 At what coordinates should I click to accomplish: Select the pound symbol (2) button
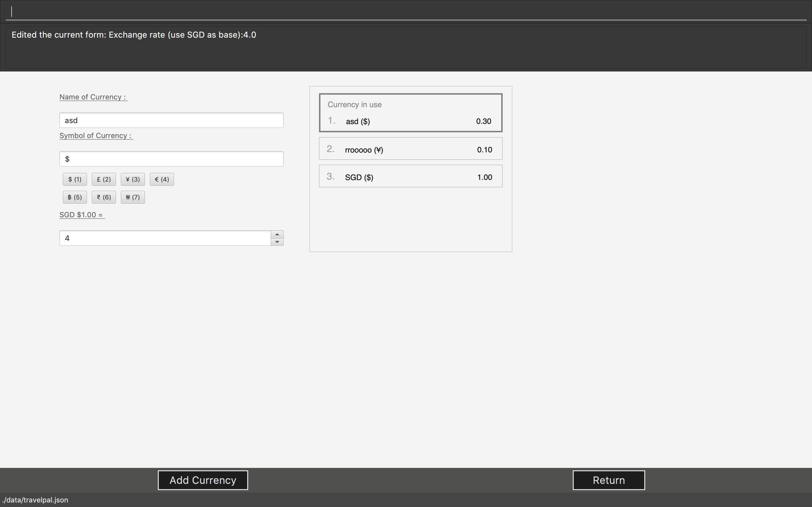point(104,179)
